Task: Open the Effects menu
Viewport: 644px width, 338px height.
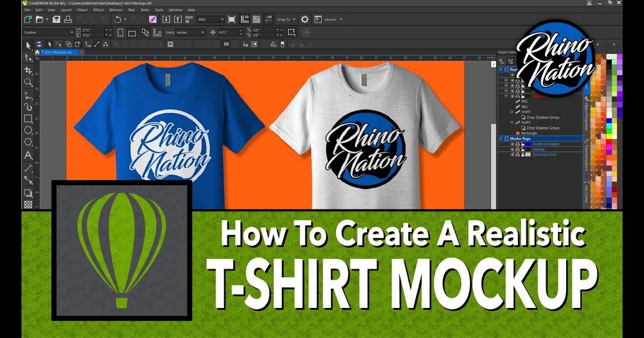Action: pos(99,10)
